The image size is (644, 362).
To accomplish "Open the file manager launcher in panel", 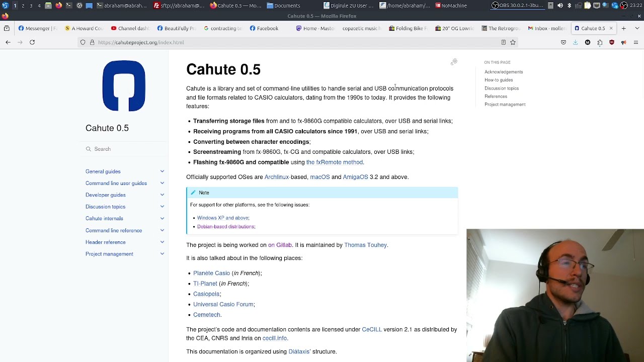I will (48, 6).
